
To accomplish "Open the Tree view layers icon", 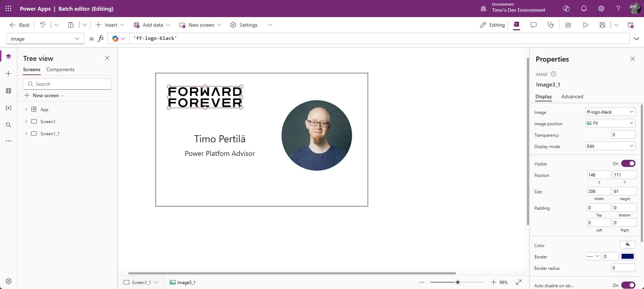I will click(9, 57).
